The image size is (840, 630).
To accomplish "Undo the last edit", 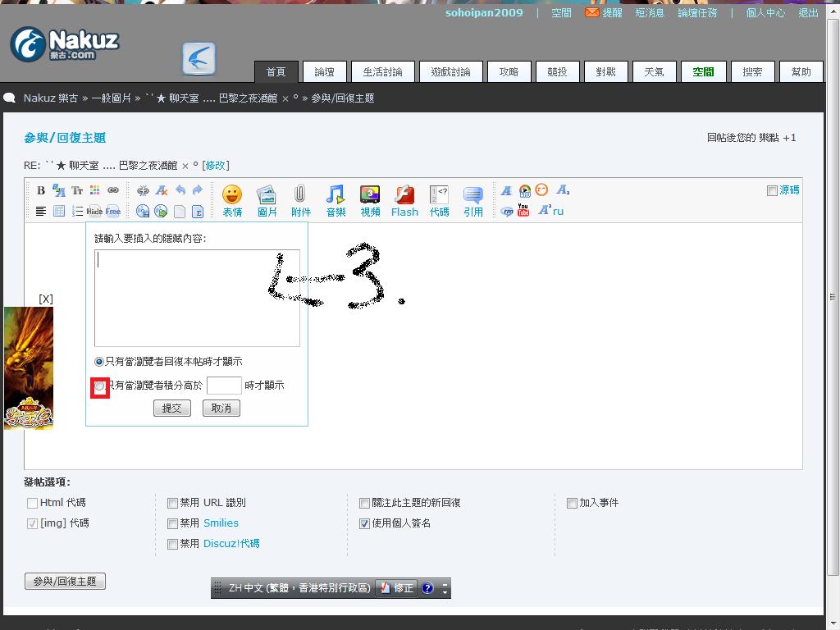I will [x=180, y=190].
